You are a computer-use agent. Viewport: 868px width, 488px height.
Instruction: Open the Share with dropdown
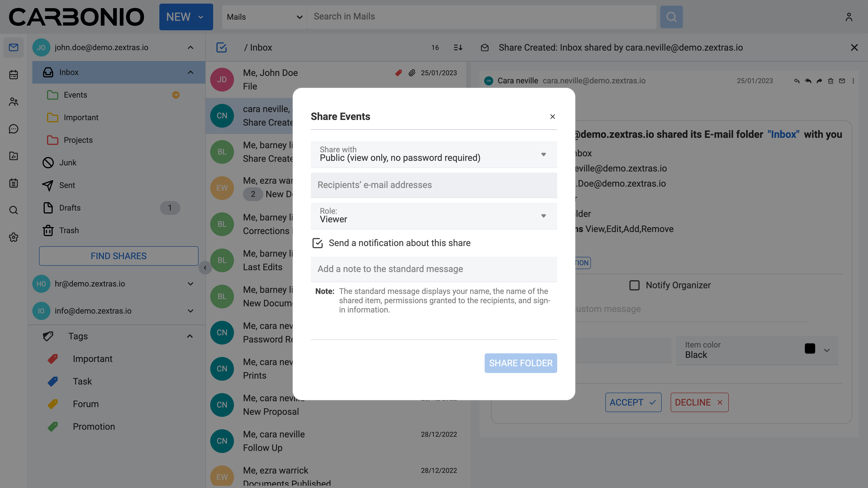(x=434, y=155)
